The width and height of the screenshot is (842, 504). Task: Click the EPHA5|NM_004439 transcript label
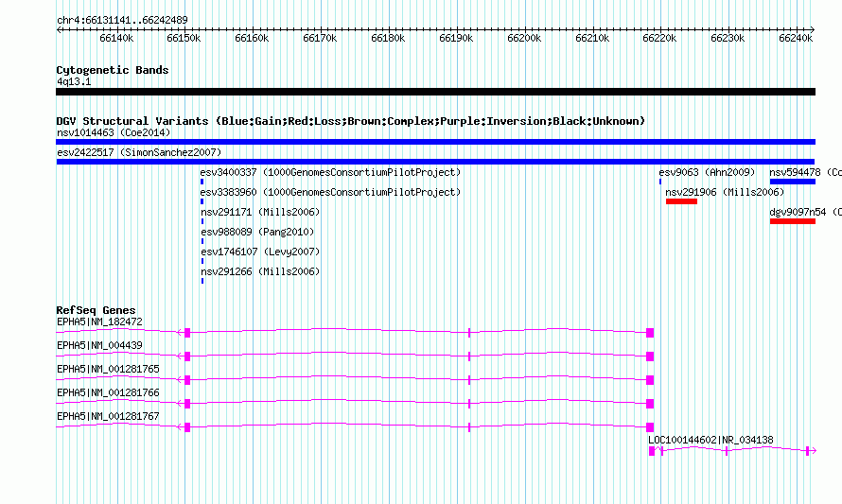100,346
